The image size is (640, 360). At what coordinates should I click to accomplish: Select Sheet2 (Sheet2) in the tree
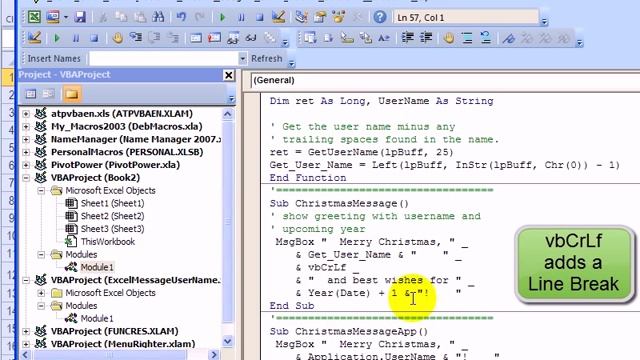(112, 216)
